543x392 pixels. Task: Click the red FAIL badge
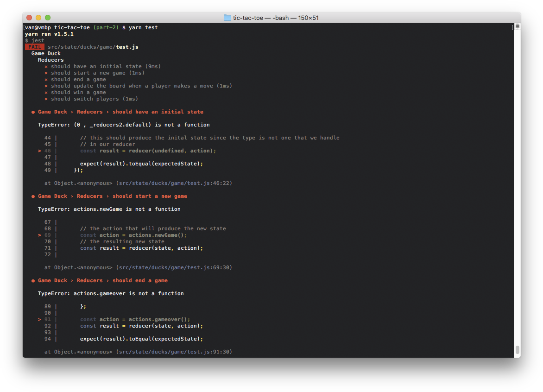pos(35,47)
